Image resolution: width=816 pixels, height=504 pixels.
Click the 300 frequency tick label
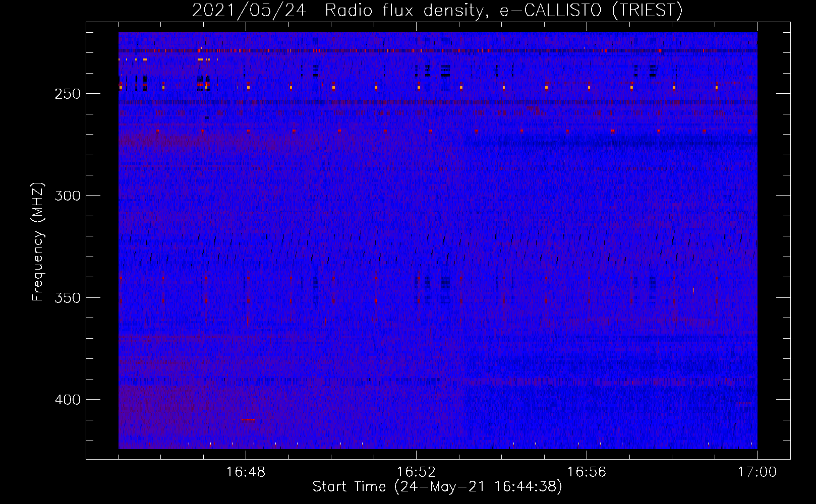68,196
